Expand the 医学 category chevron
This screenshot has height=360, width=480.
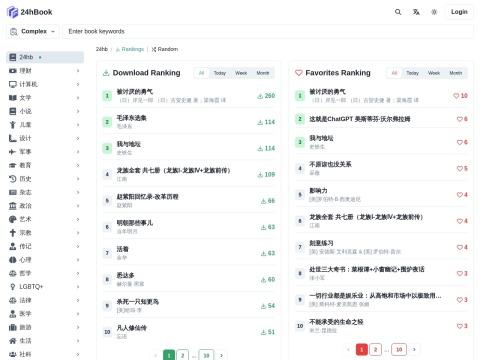tap(78, 314)
